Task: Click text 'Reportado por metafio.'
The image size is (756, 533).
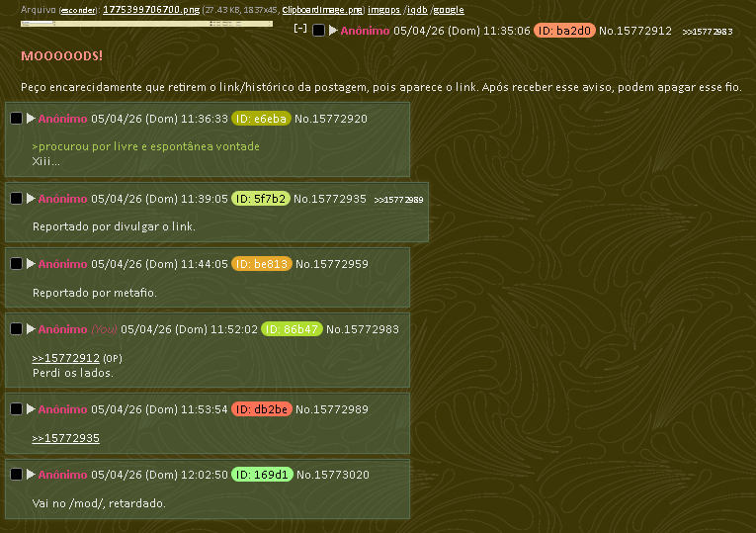Action: pos(95,293)
